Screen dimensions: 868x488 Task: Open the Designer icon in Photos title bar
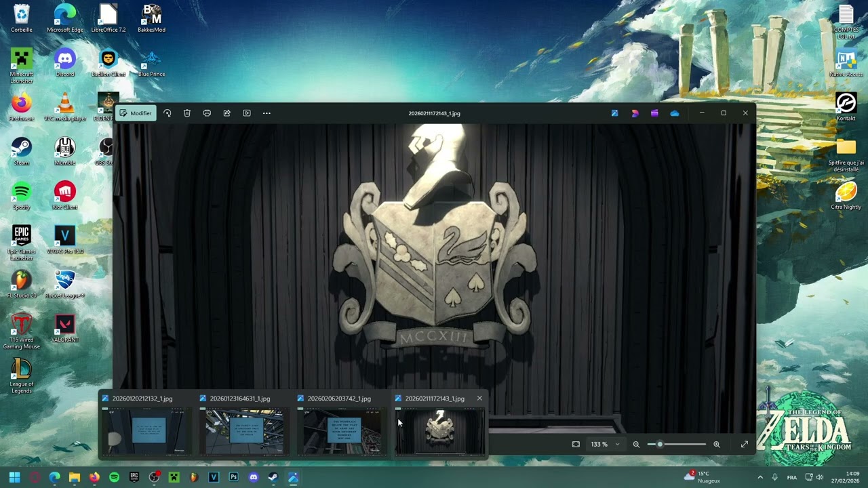(x=635, y=113)
